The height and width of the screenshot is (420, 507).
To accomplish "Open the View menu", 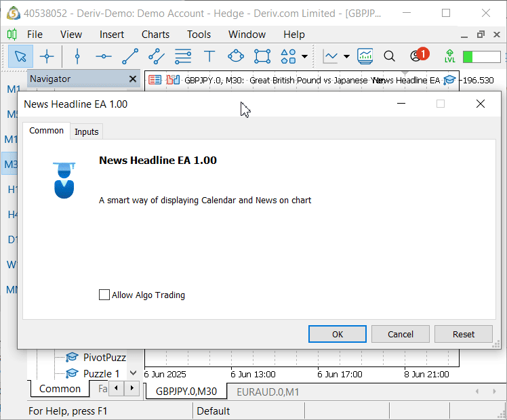I will pyautogui.click(x=71, y=35).
